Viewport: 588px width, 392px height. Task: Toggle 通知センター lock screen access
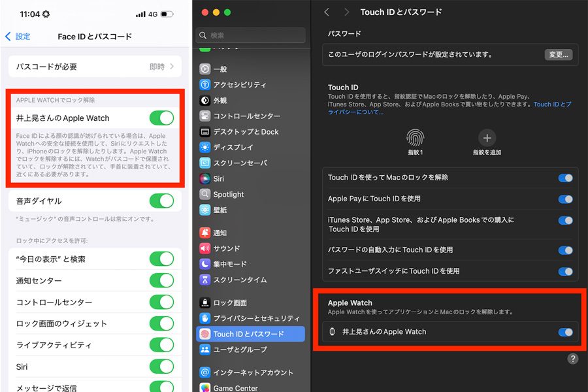161,280
